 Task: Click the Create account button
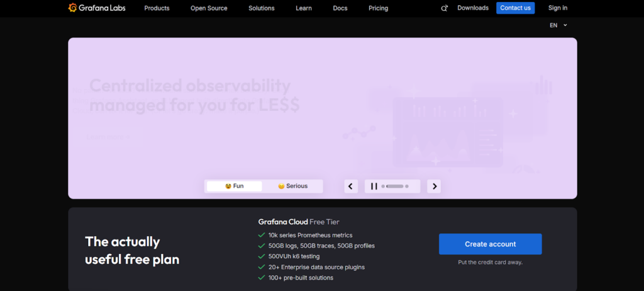click(490, 244)
